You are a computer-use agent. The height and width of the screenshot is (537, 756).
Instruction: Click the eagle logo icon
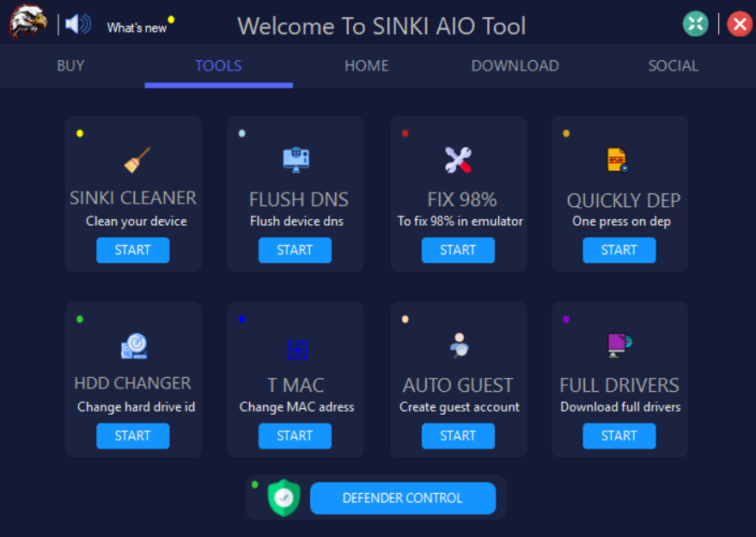(x=27, y=21)
